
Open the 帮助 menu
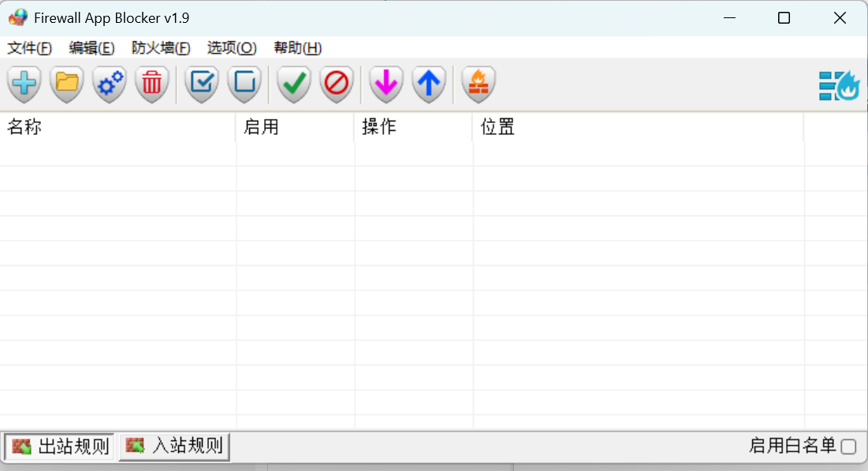[x=296, y=48]
